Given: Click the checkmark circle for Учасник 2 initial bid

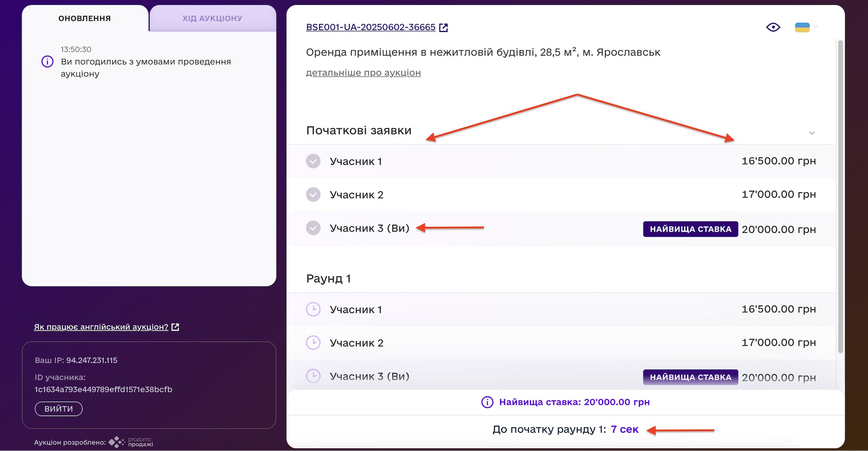Looking at the screenshot, I should pyautogui.click(x=313, y=195).
